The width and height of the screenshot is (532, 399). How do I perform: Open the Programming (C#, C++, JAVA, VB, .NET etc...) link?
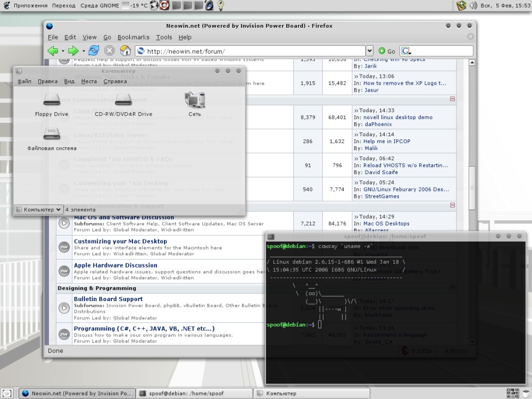tap(144, 328)
